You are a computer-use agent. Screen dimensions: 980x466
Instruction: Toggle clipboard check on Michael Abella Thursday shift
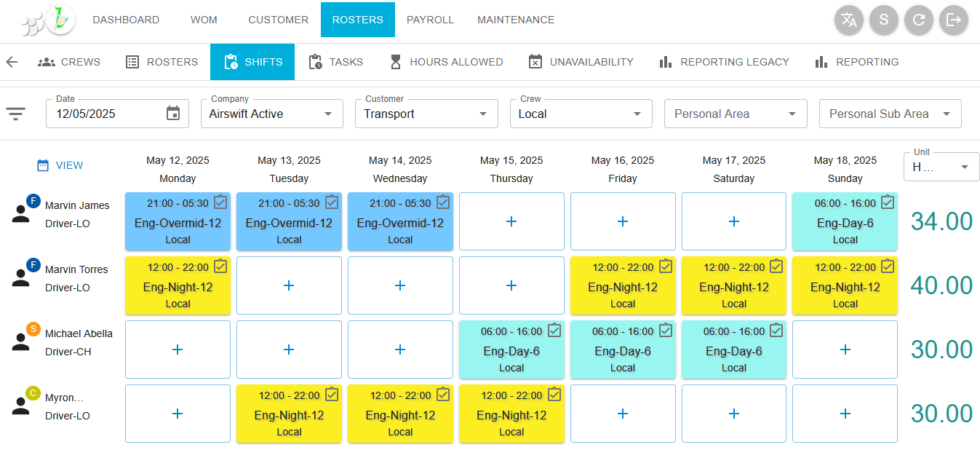(554, 331)
